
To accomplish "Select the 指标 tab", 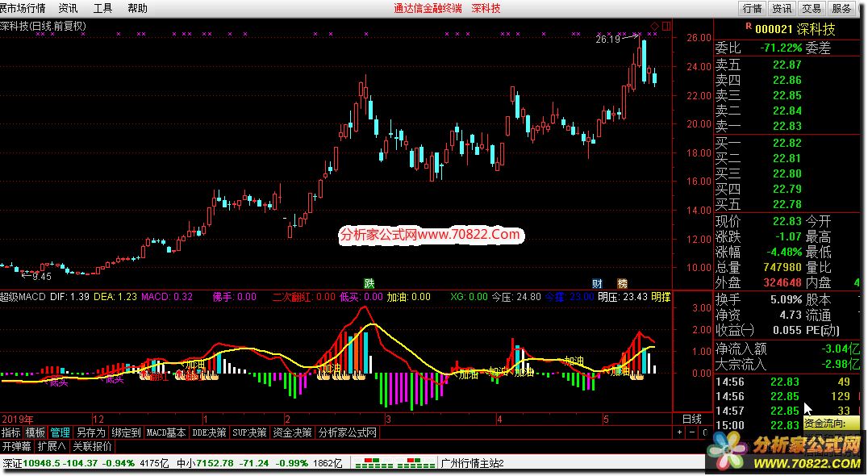I will click(x=11, y=432).
